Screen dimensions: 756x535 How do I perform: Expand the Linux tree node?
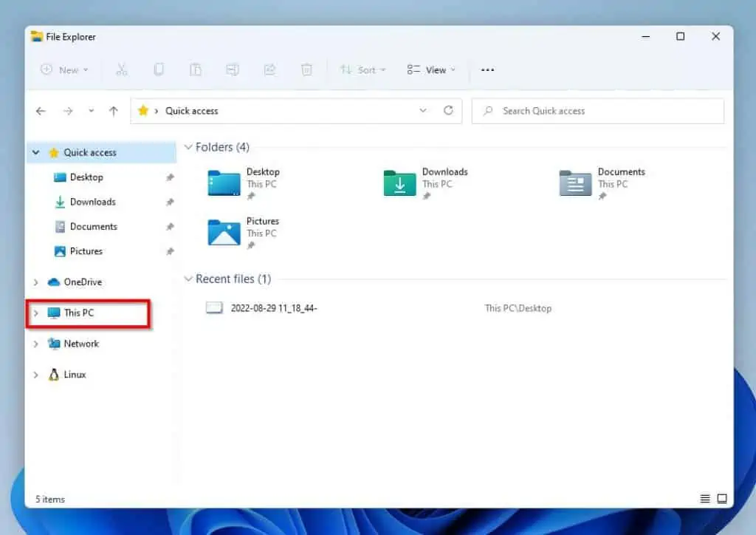point(35,375)
